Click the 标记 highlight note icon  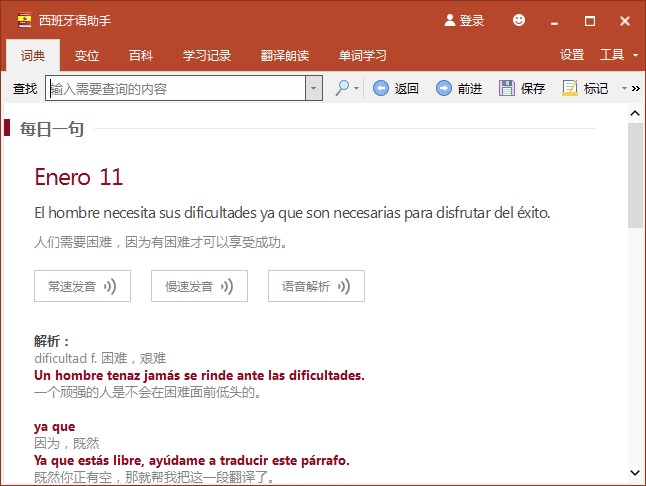[x=570, y=88]
